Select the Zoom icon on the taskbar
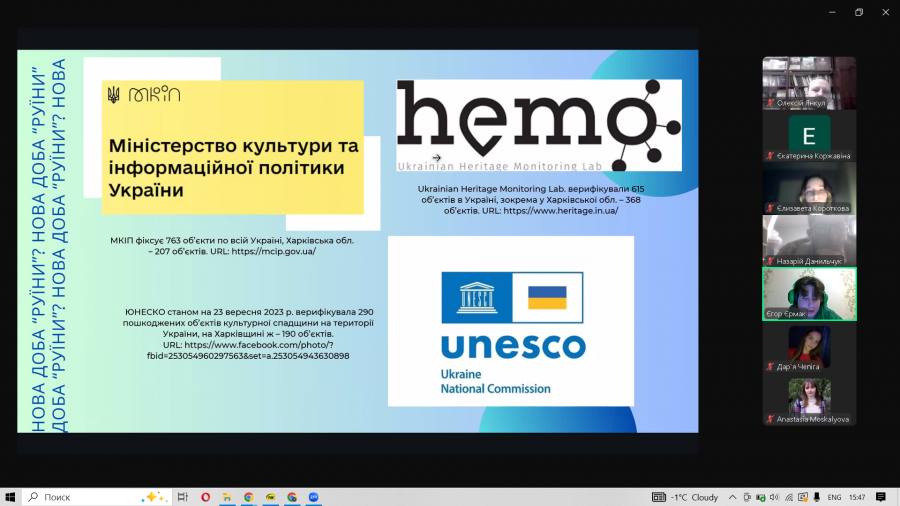900x506 pixels. pos(313,497)
